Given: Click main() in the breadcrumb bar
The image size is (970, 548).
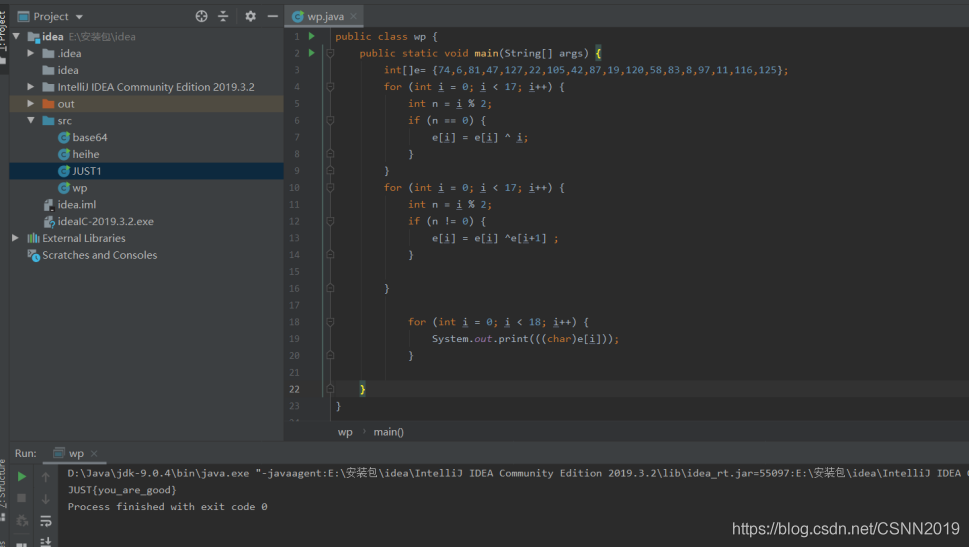Looking at the screenshot, I should pyautogui.click(x=388, y=432).
